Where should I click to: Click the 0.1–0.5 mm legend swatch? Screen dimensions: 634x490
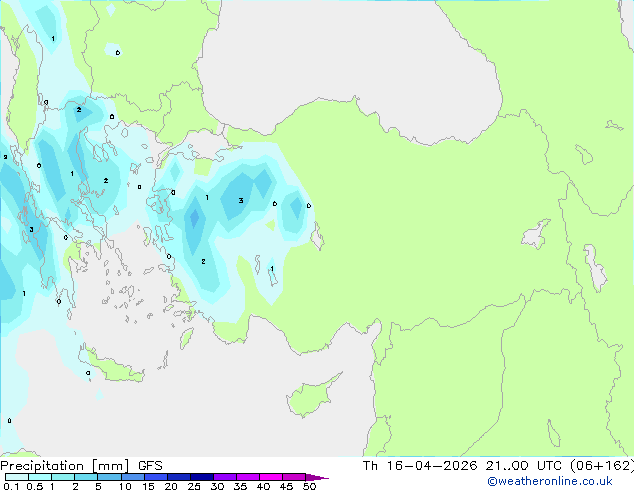17,477
